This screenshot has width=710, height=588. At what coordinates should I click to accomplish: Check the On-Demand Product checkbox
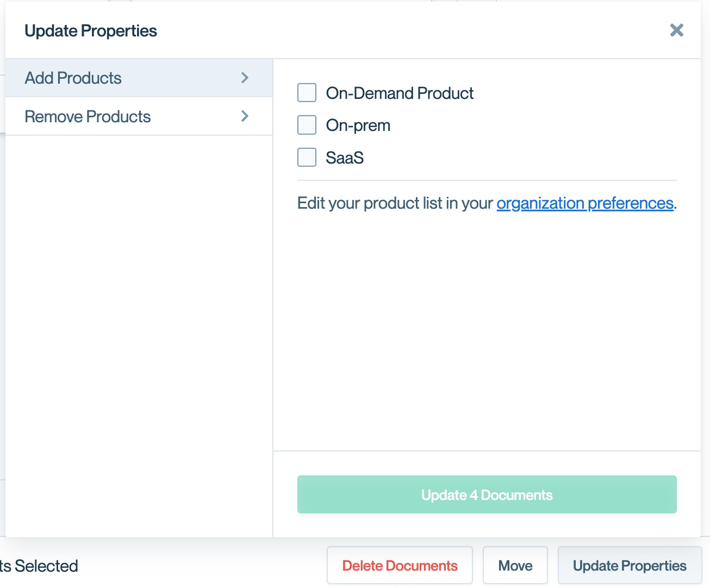pos(307,93)
